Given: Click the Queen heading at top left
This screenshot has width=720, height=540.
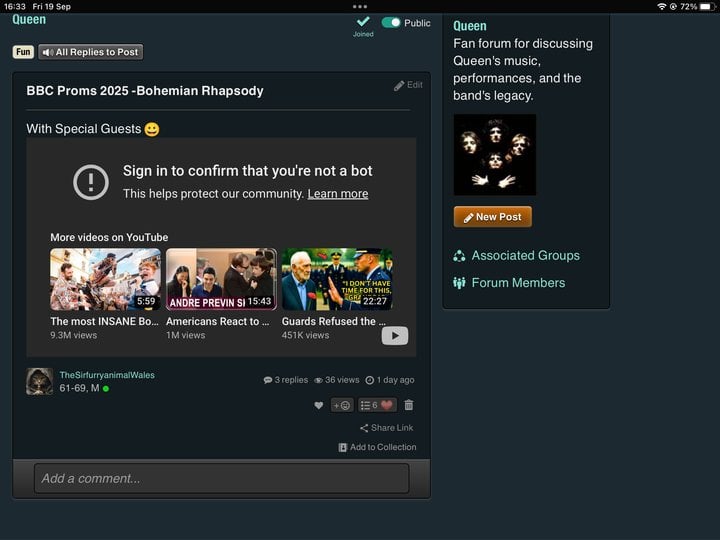Looking at the screenshot, I should pyautogui.click(x=29, y=20).
